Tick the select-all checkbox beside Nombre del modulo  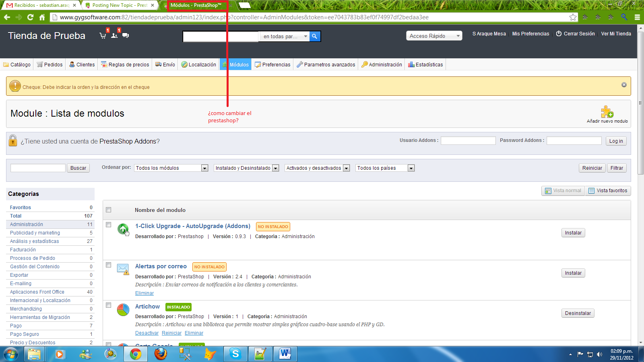[108, 210]
